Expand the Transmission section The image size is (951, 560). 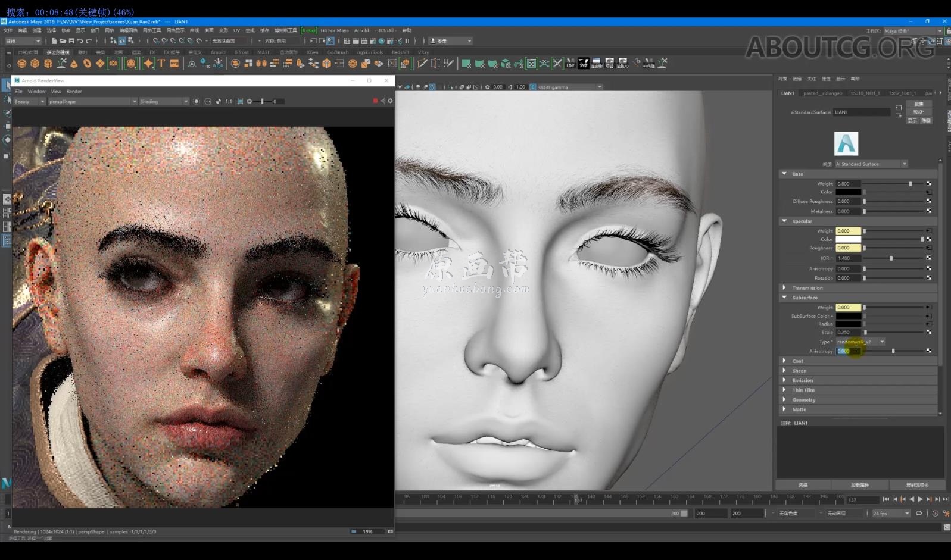point(784,288)
